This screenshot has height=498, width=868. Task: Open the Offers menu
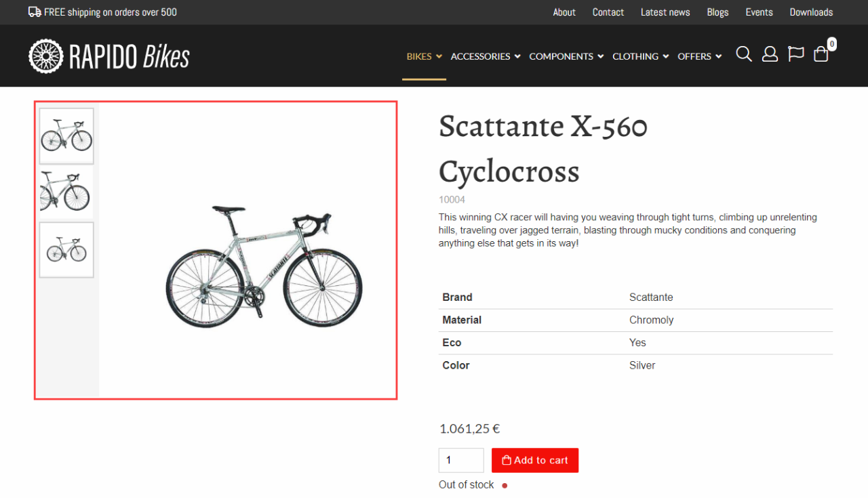(700, 56)
